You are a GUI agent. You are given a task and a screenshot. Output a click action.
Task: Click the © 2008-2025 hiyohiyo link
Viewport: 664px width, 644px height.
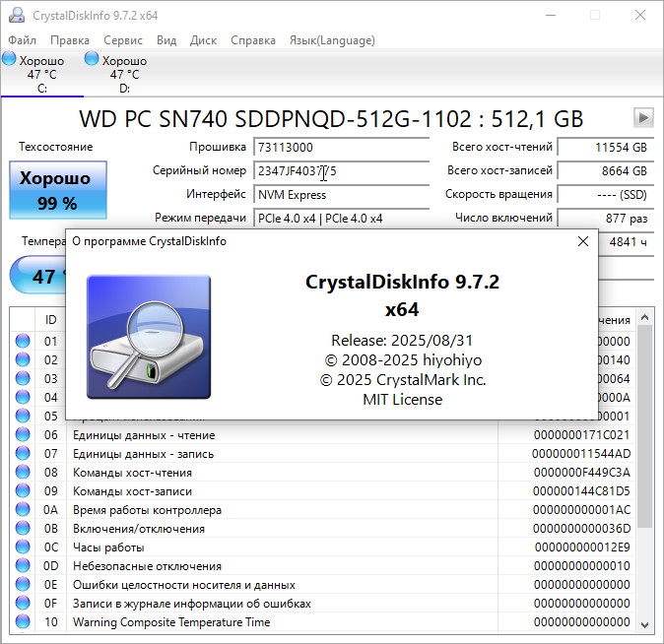click(403, 359)
